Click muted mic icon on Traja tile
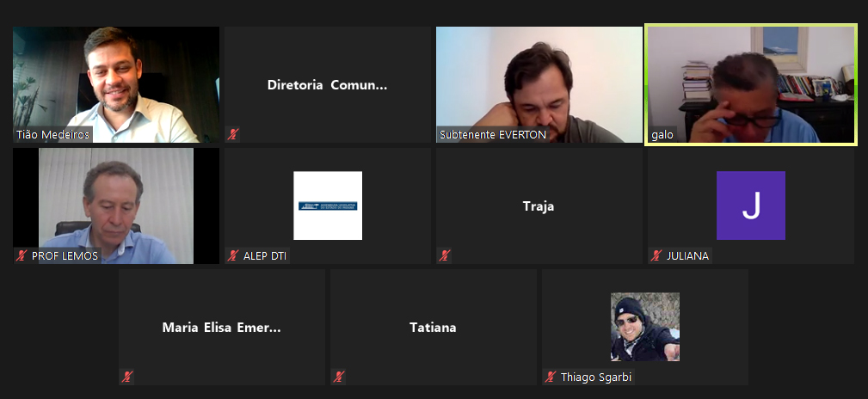 click(x=445, y=255)
